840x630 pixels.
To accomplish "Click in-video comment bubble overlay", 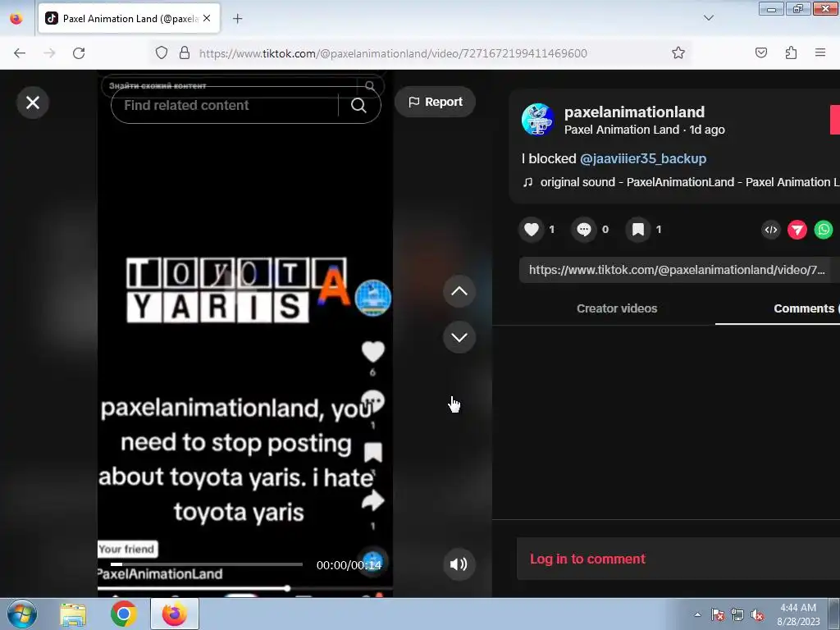I will pos(373,401).
